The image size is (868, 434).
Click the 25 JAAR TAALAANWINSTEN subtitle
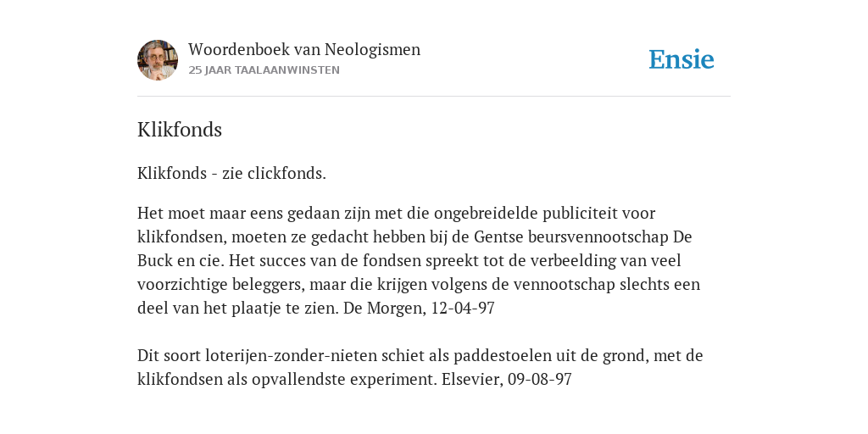coord(264,70)
